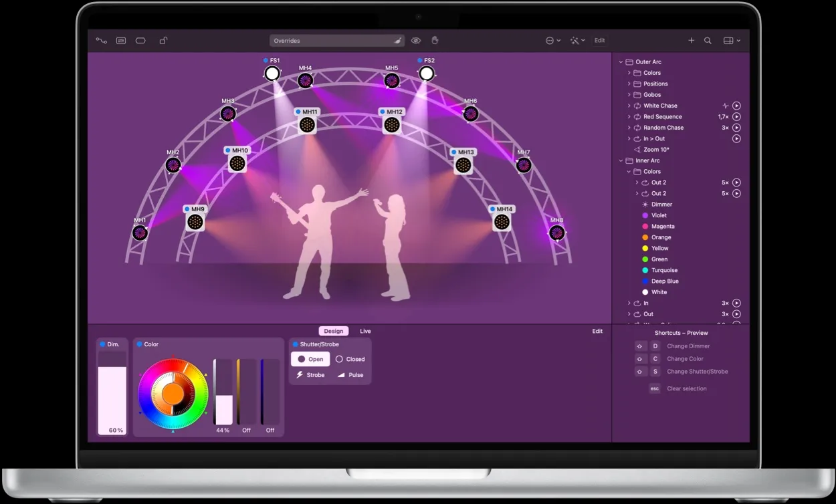This screenshot has height=504, width=836.
Task: Choose the Turquoise color preset
Action: tap(663, 270)
